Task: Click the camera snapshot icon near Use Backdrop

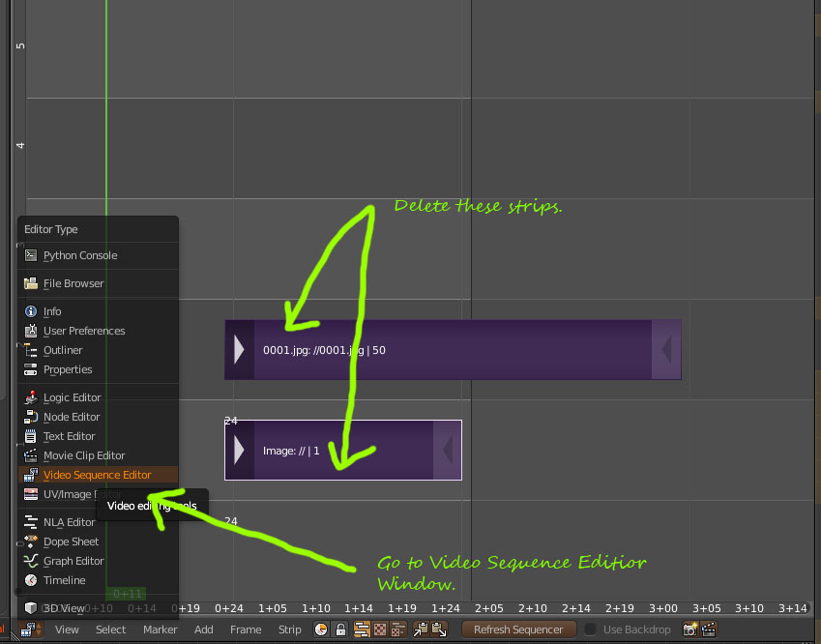Action: tap(689, 629)
